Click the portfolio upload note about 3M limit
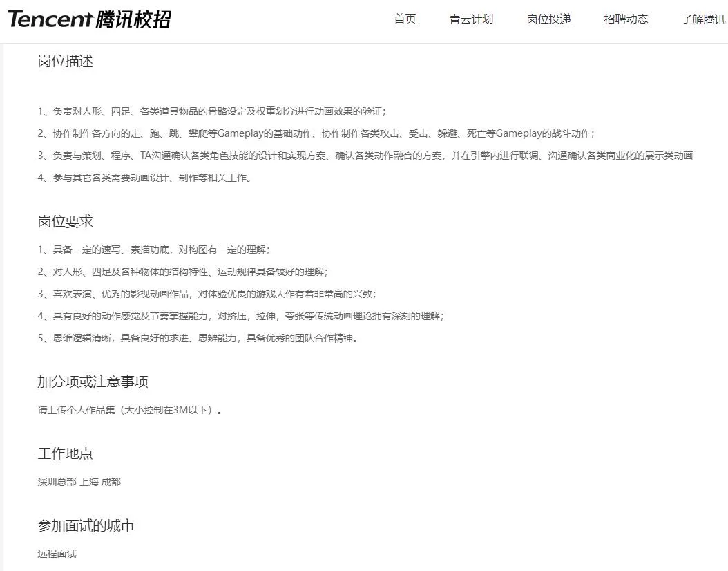The width and height of the screenshot is (728, 571). pyautogui.click(x=127, y=409)
